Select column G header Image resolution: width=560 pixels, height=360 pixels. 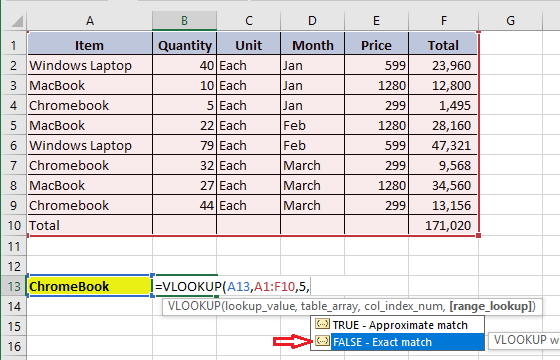510,20
